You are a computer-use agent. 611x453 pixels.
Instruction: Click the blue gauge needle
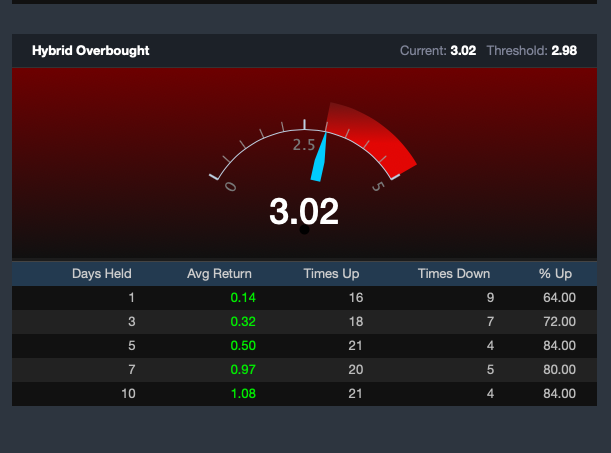coord(319,157)
